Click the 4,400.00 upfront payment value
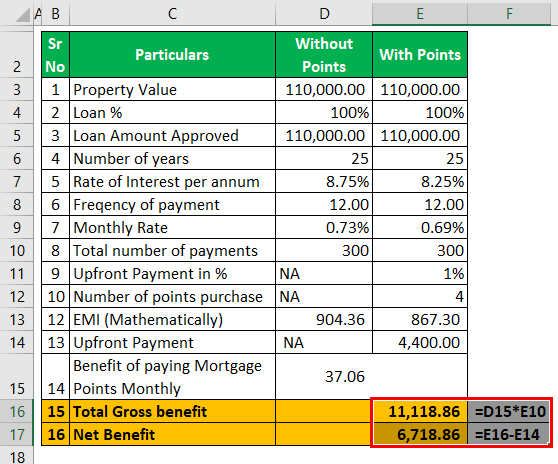This screenshot has height=464, width=558. coord(420,342)
